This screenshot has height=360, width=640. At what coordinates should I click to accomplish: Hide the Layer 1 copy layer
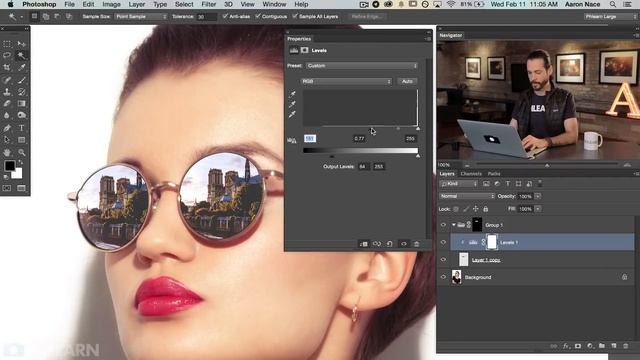pyautogui.click(x=443, y=260)
